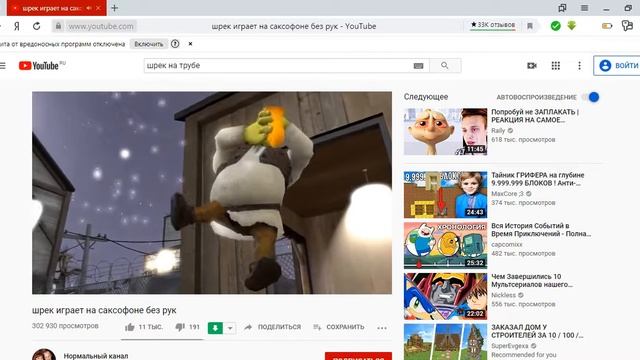Click the 302 930 просмотров view count
This screenshot has height=360, width=640.
pyautogui.click(x=65, y=326)
